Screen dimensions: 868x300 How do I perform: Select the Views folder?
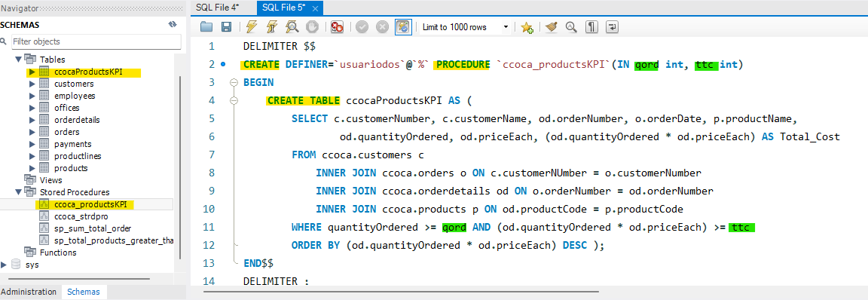[51, 180]
